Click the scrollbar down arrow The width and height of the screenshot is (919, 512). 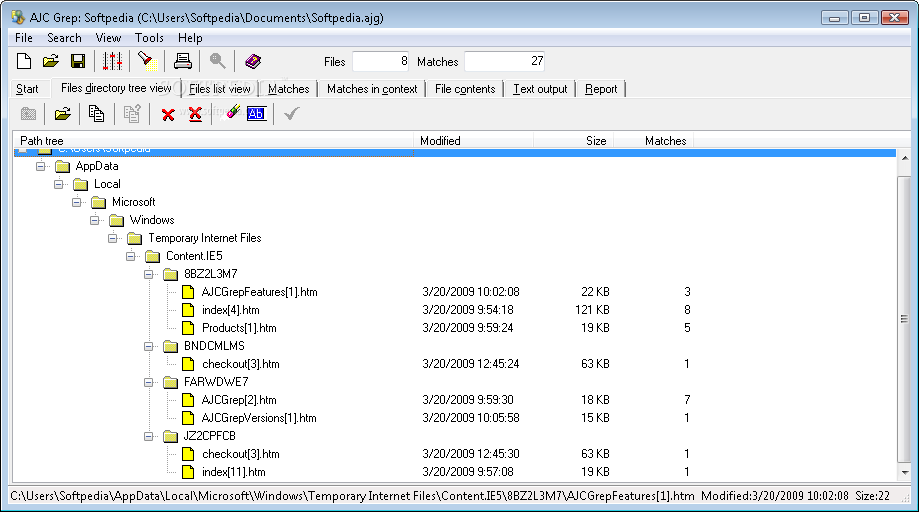pos(904,472)
